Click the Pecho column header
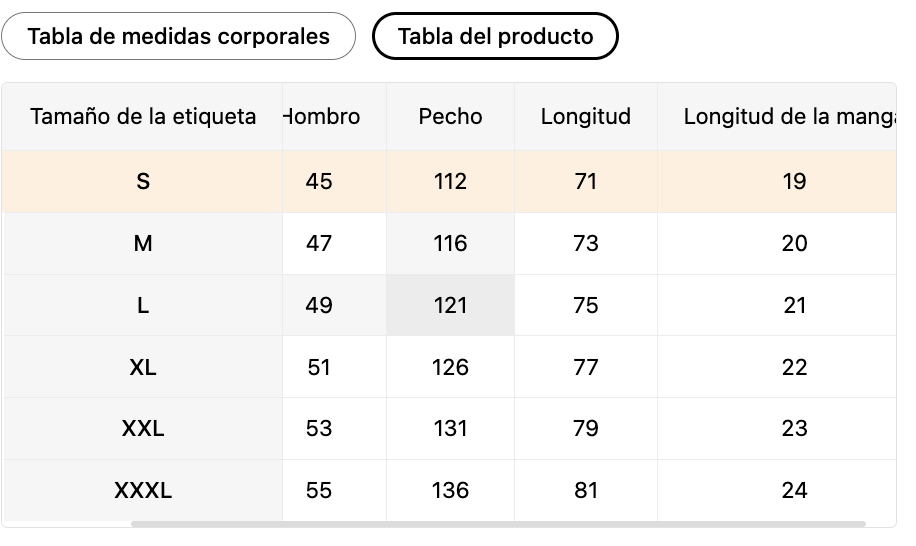The width and height of the screenshot is (916, 546). pyautogui.click(x=450, y=117)
